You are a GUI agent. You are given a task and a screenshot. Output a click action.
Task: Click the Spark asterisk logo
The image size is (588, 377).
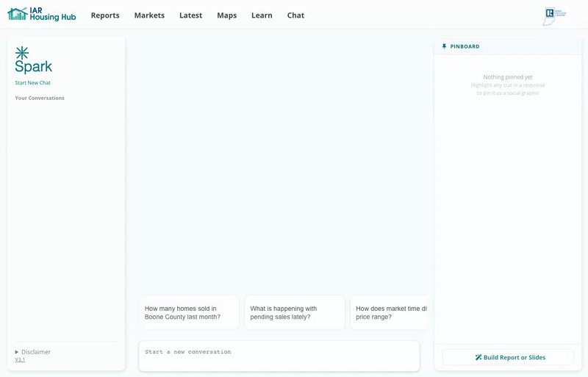22,53
